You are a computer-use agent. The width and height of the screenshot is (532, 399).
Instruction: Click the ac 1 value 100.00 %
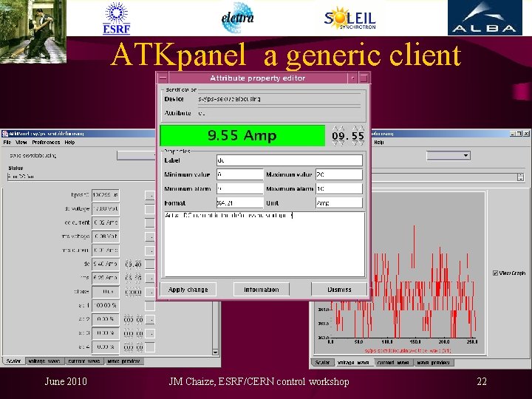[x=106, y=305]
